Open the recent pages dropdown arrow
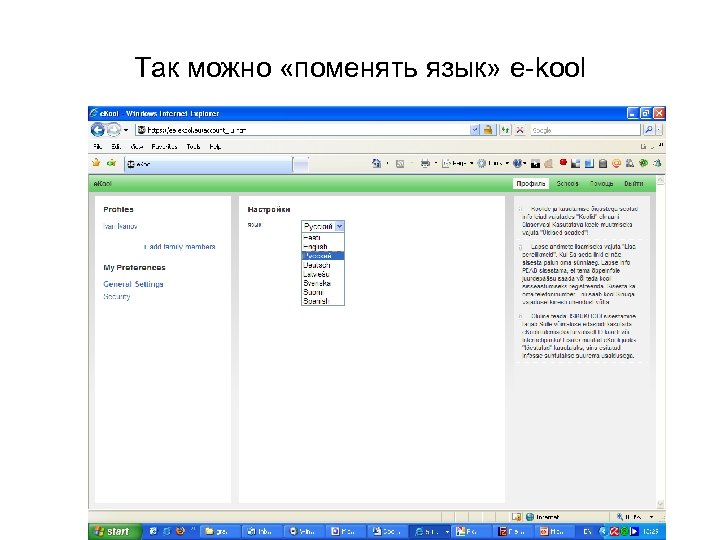Viewport: 720px width, 540px height. 126,130
